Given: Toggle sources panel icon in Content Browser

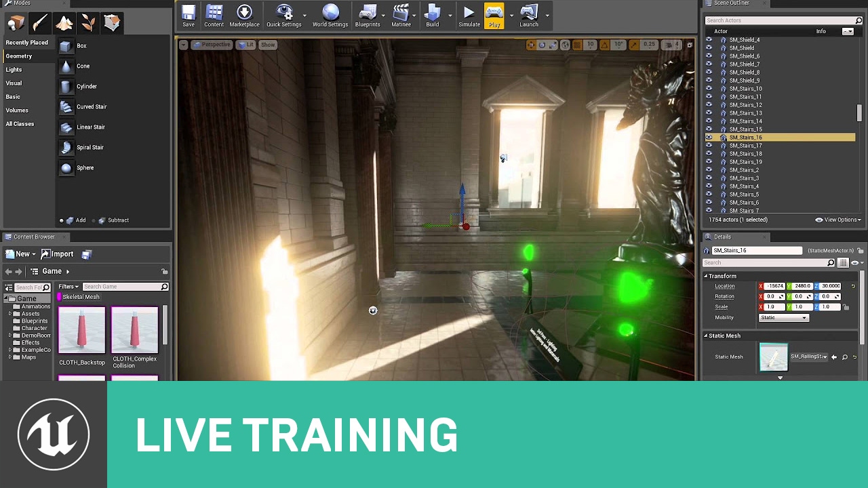Looking at the screenshot, I should 9,287.
